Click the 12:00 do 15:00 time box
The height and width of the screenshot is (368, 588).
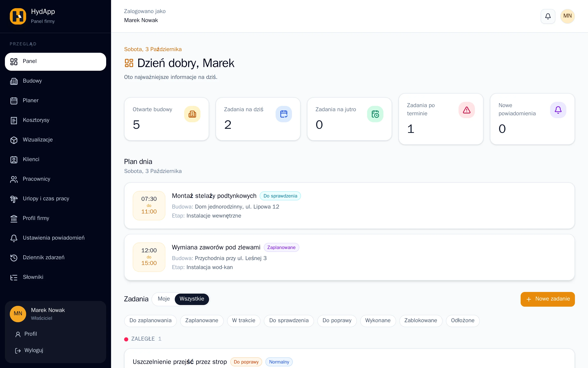149,257
